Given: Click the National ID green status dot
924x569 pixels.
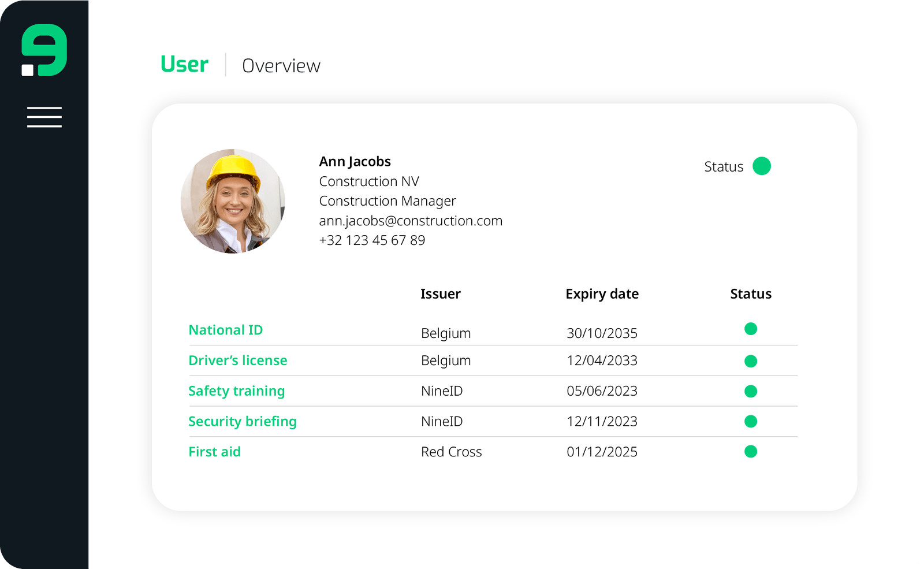Looking at the screenshot, I should (x=751, y=329).
